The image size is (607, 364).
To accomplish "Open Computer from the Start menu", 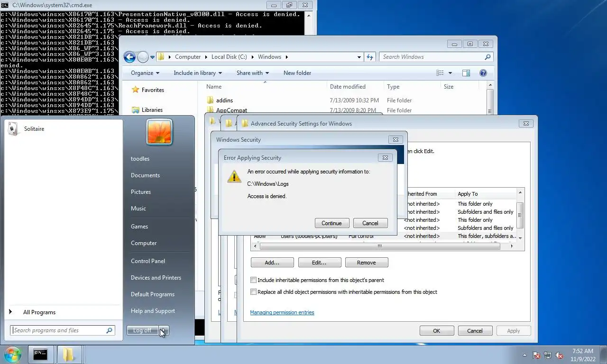I will [144, 243].
